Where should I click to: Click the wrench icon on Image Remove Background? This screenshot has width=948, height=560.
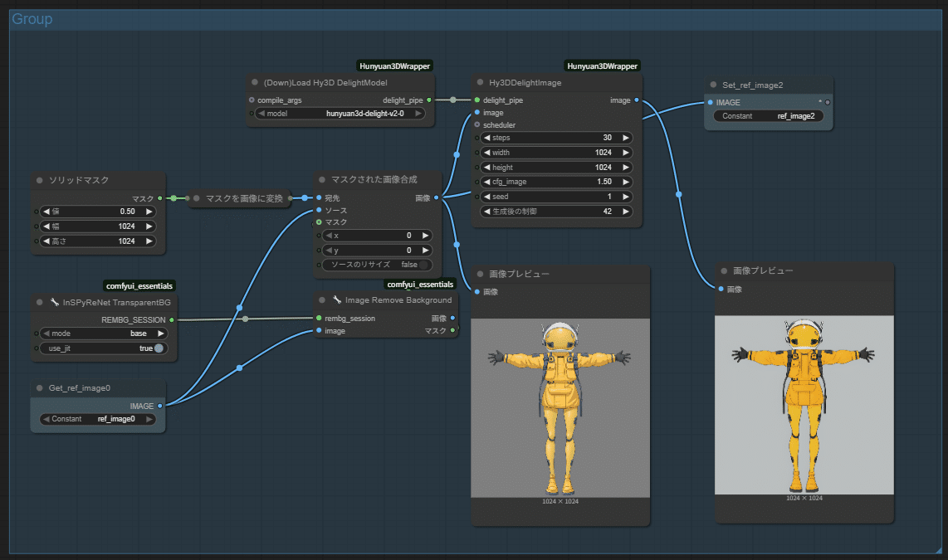[338, 300]
